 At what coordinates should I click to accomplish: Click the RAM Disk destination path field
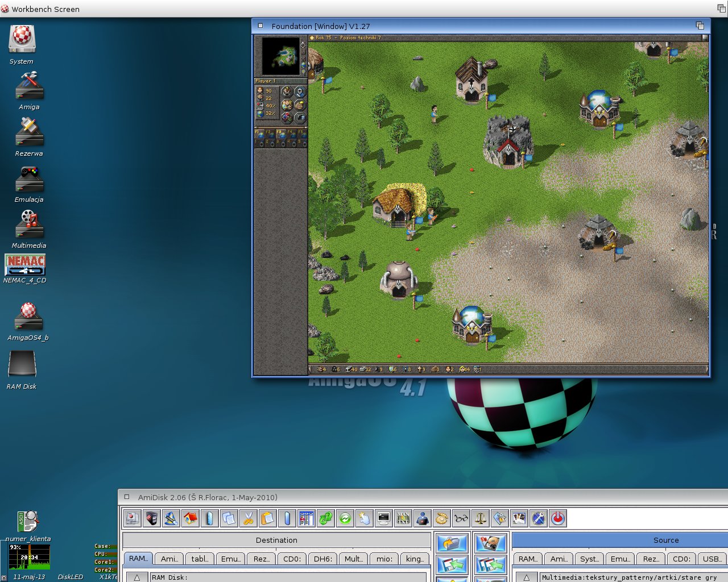288,577
